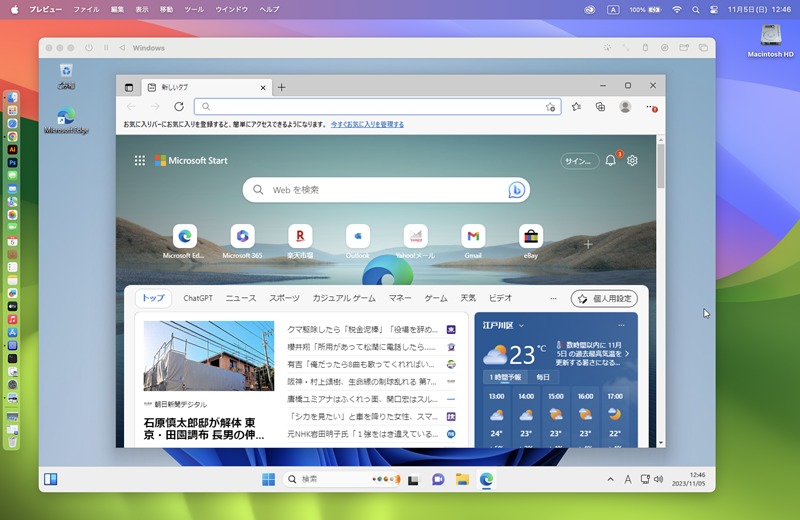Viewport: 800px width, 520px height.
Task: Click 今すぐお気に入りを管理する link
Action: point(367,124)
